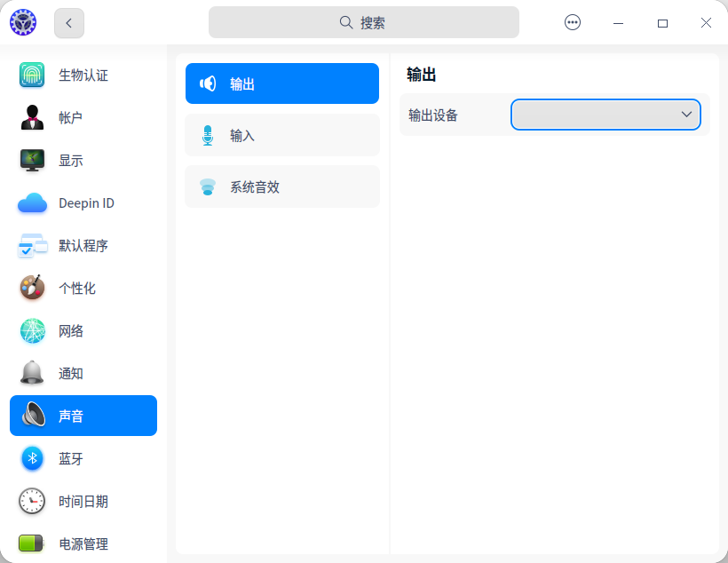Click the Deepin ID cloud icon
This screenshot has width=728, height=563.
tap(31, 203)
